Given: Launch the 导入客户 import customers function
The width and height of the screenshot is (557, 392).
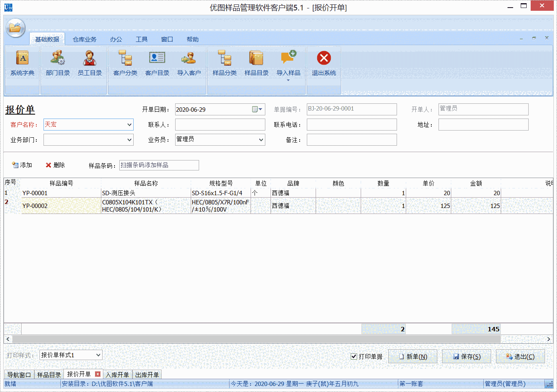Looking at the screenshot, I should (189, 64).
